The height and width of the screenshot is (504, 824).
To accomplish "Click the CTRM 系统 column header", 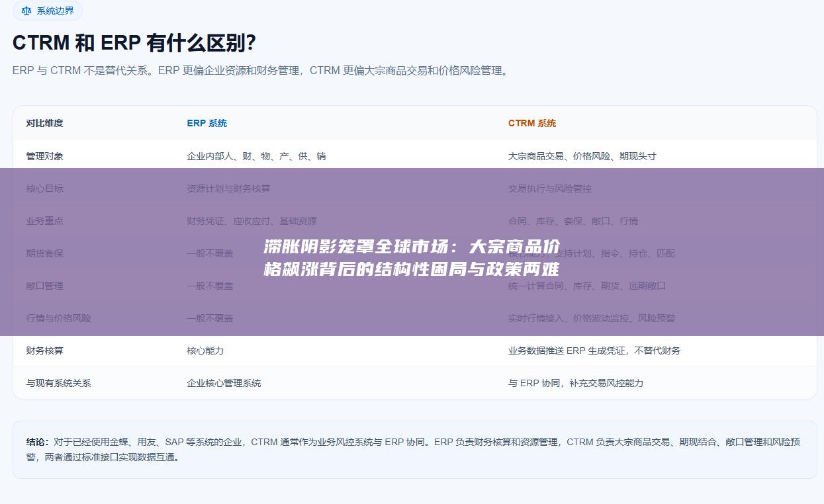I will click(532, 123).
